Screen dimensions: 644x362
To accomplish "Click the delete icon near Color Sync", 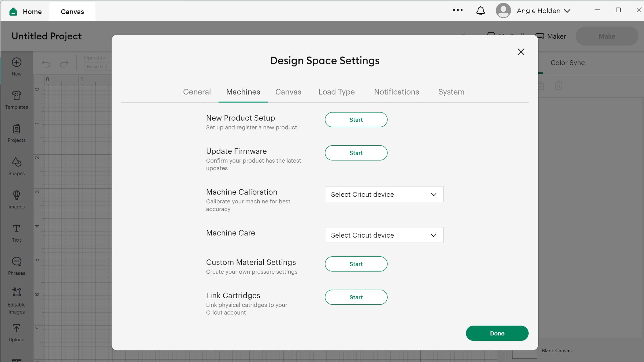I will point(559,85).
